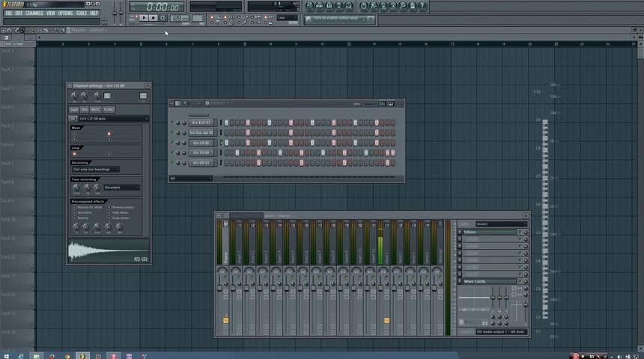Click the folder icon beside Grv CH 08.wav
Image resolution: width=644 pixels, height=359 pixels.
(x=73, y=118)
